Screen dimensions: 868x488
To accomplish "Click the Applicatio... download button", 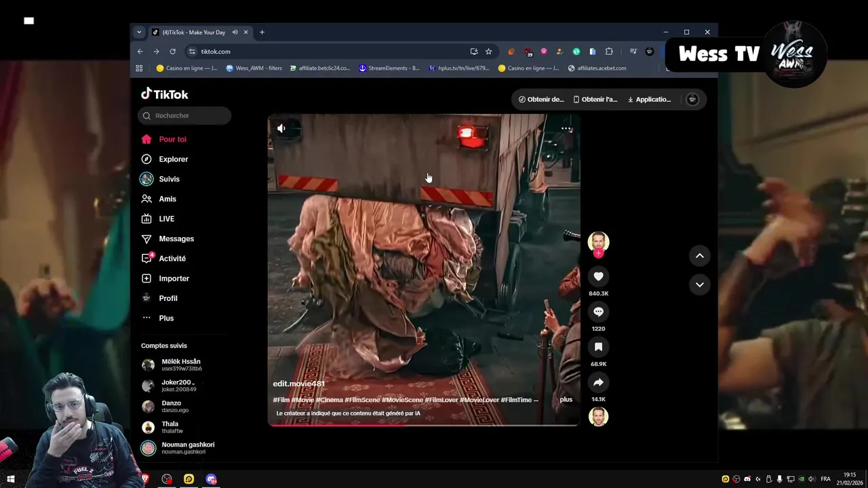I will [x=649, y=100].
